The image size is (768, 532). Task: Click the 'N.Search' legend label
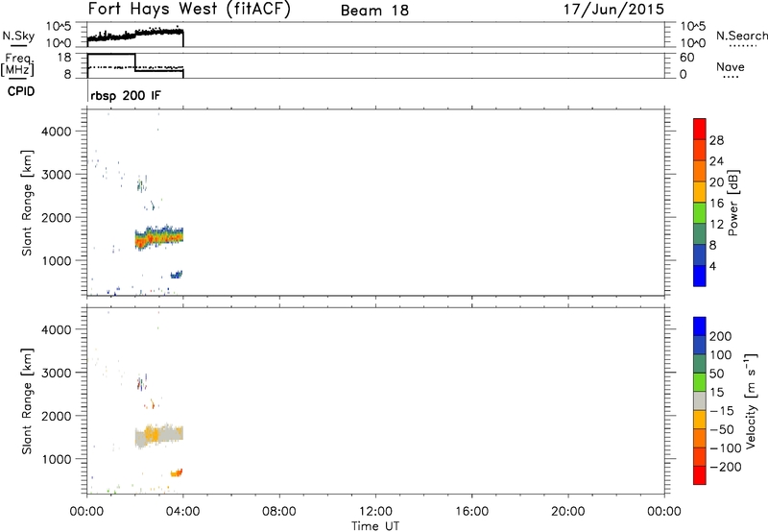coord(741,36)
